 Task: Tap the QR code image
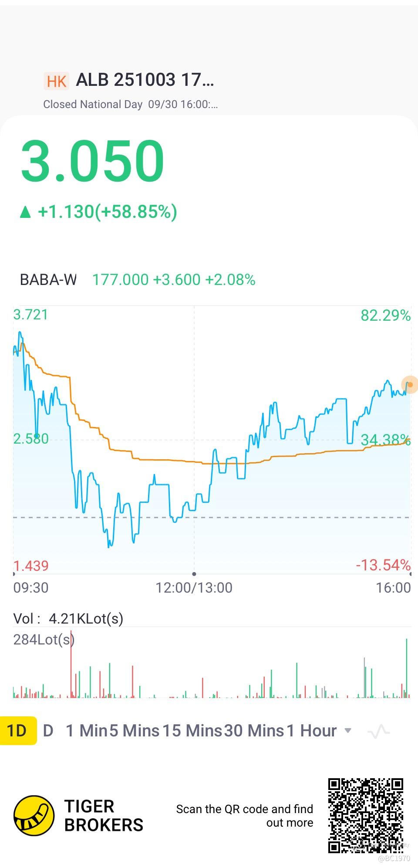365,815
